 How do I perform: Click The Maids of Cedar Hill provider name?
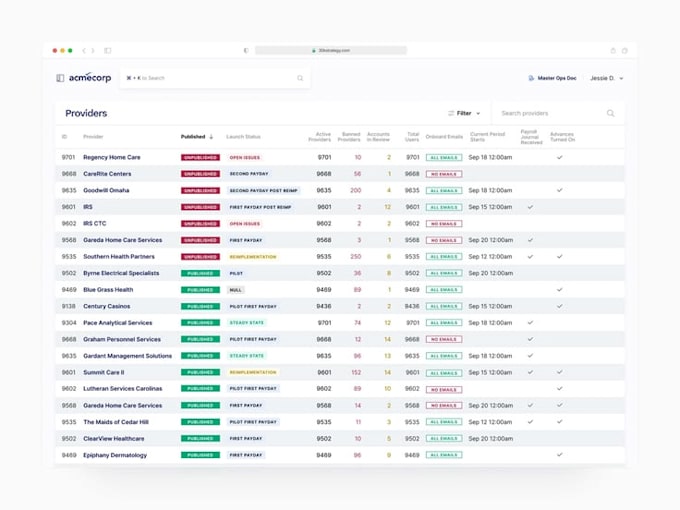[x=116, y=422]
